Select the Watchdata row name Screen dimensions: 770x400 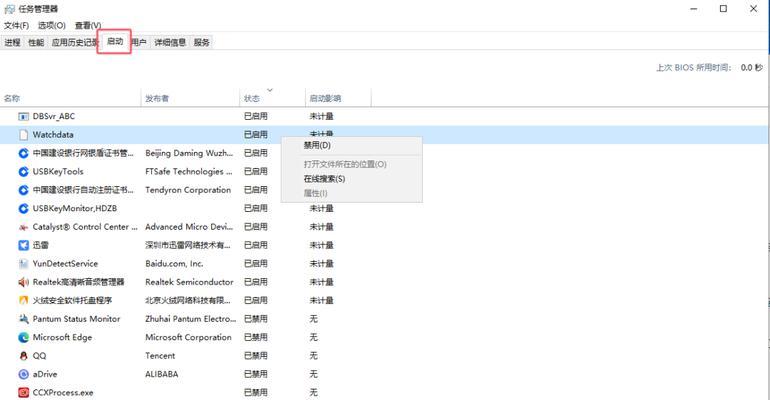click(x=53, y=134)
